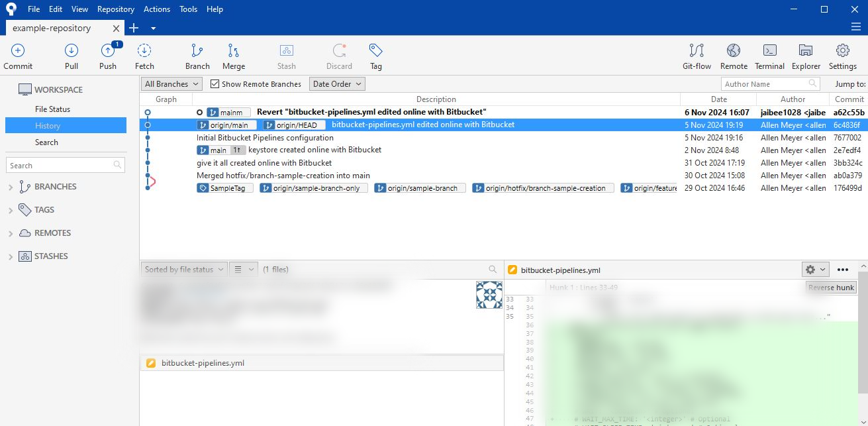This screenshot has height=426, width=868.
Task: Open the Merge tool
Action: [x=234, y=52]
